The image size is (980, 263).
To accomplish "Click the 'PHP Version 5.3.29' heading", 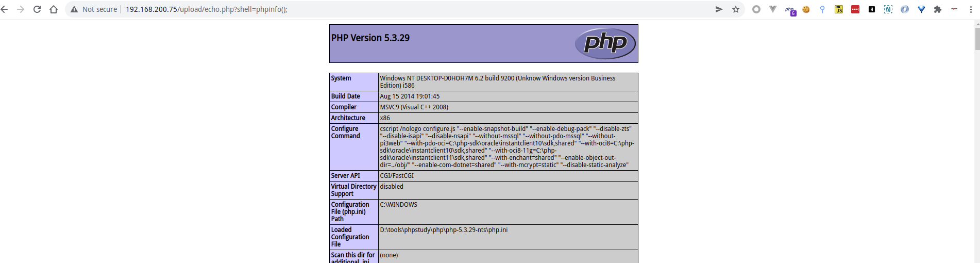I will tap(370, 38).
